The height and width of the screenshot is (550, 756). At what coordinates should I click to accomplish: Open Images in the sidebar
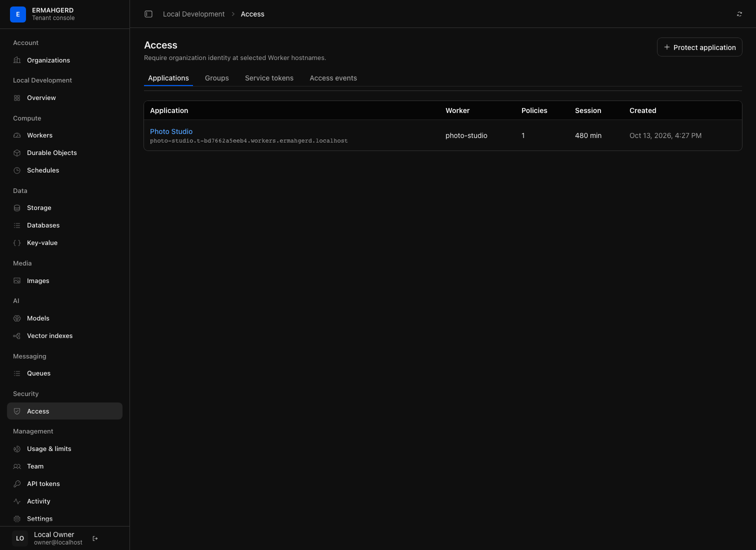(x=64, y=281)
